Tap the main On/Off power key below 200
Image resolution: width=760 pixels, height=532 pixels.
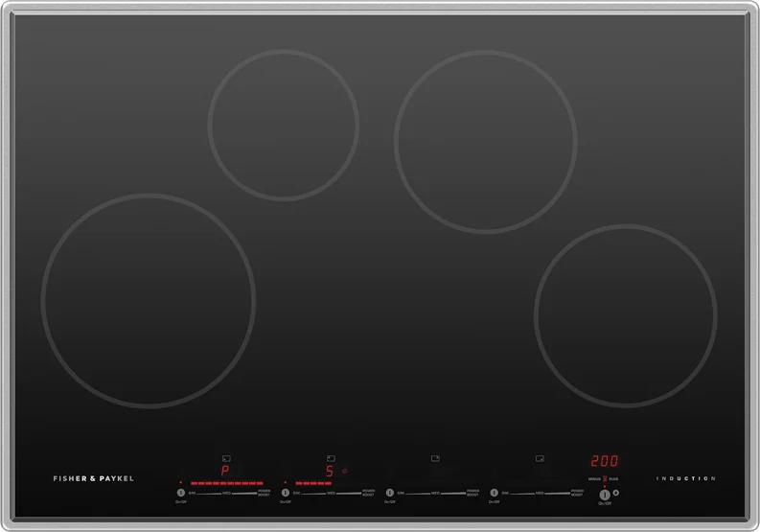[605, 495]
